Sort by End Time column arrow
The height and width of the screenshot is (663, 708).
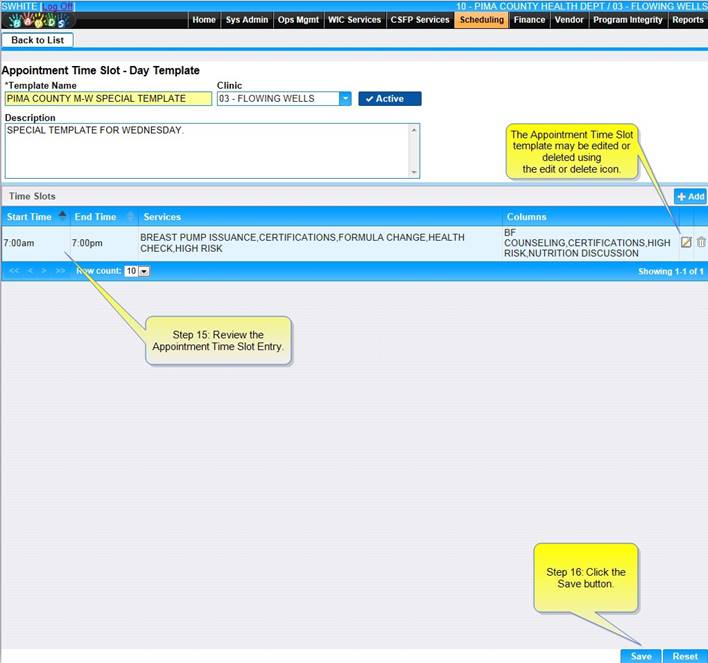coord(130,217)
